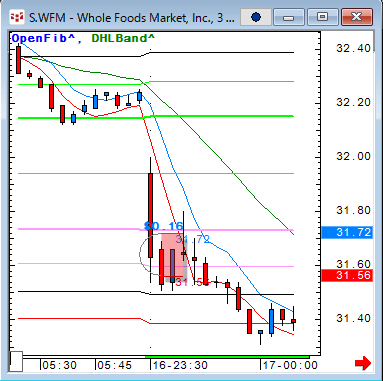Image resolution: width=383 pixels, height=381 pixels.
Task: Click the 05:45 time axis label
Action: pos(114,365)
